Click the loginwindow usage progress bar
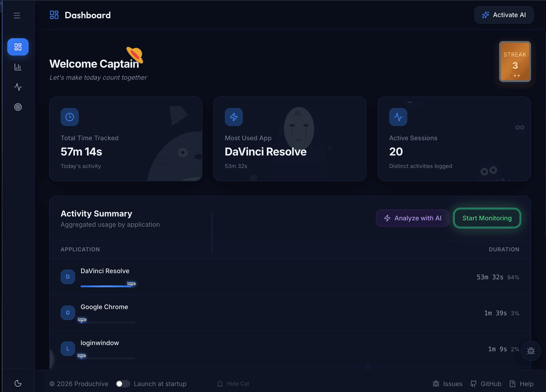 pyautogui.click(x=108, y=358)
